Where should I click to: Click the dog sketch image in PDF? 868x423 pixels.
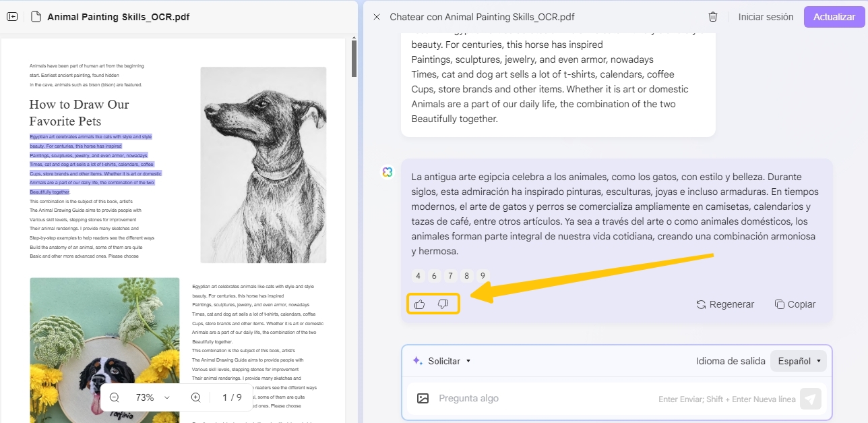tap(263, 165)
